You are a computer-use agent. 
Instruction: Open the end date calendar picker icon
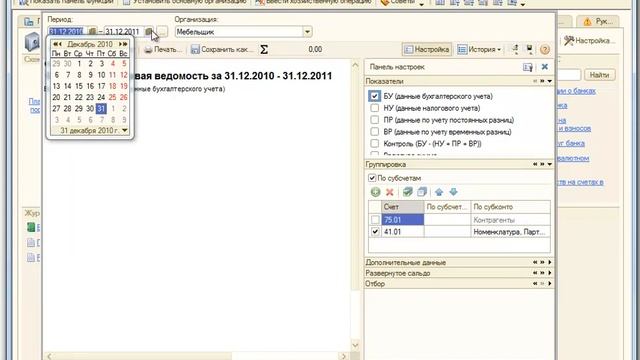pos(149,31)
